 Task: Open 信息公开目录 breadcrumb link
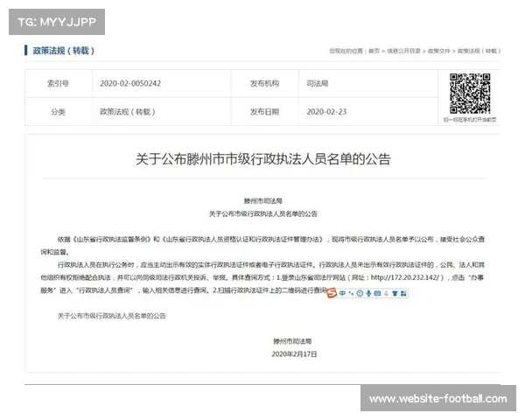click(x=403, y=51)
